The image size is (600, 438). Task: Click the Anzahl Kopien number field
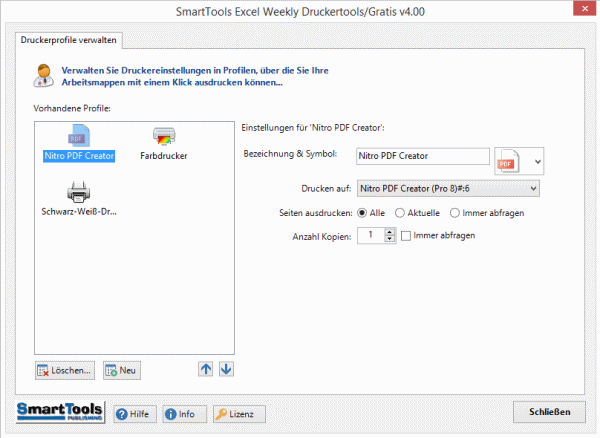pyautogui.click(x=371, y=235)
